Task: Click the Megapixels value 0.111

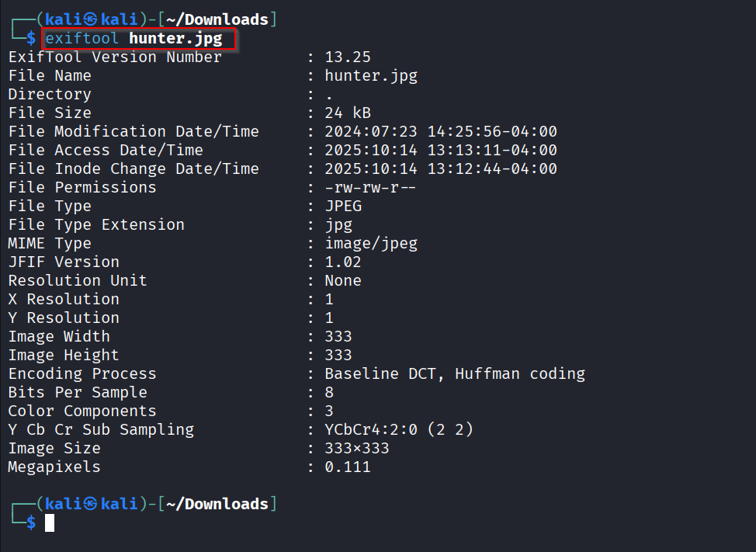Action: [x=348, y=467]
